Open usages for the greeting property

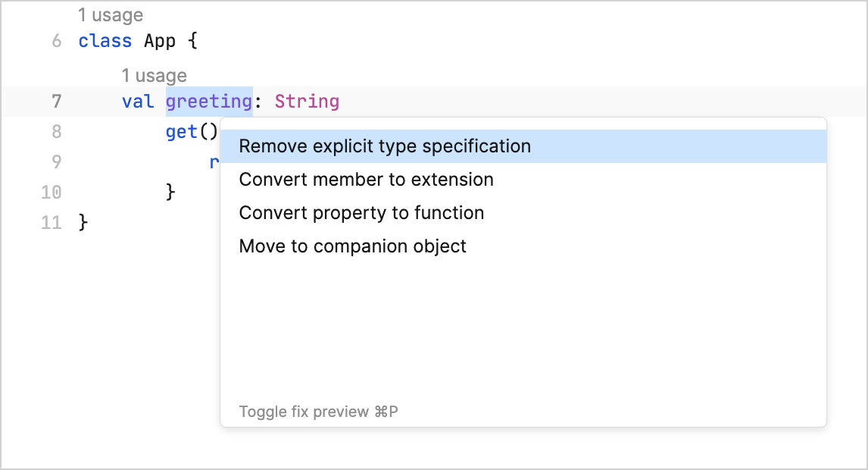[x=155, y=75]
